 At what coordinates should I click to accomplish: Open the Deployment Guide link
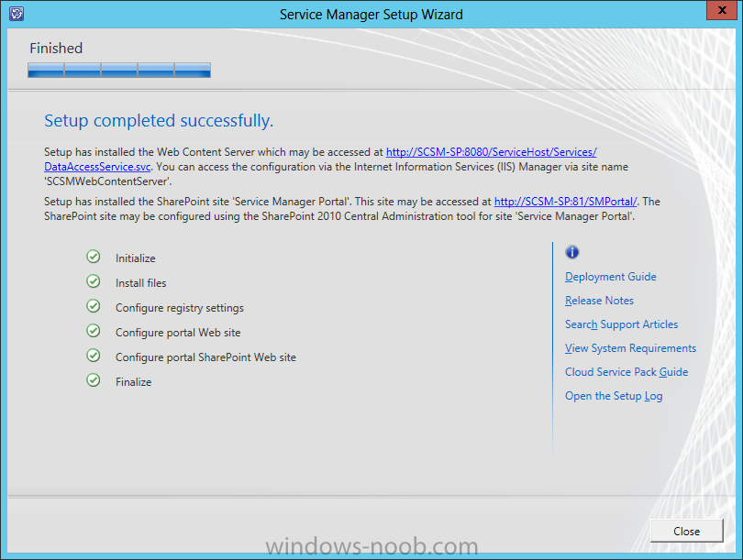tap(610, 277)
